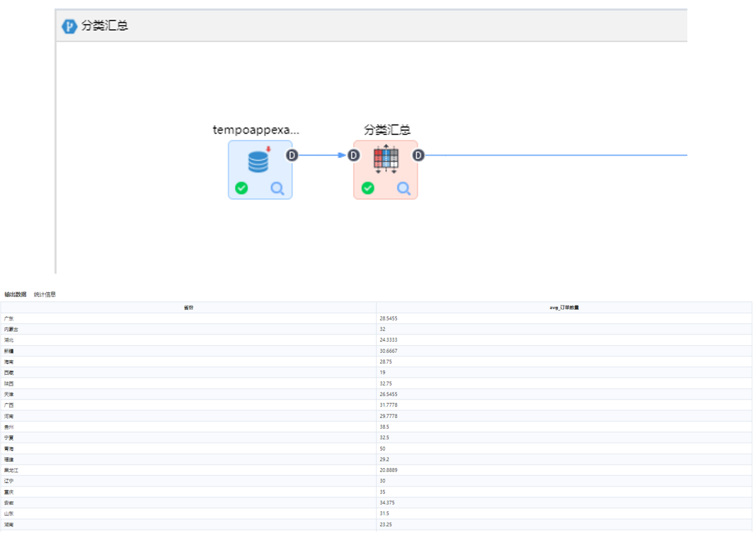Click green checkmark on tempoappexa node
The height and width of the screenshot is (534, 756).
pyautogui.click(x=241, y=188)
